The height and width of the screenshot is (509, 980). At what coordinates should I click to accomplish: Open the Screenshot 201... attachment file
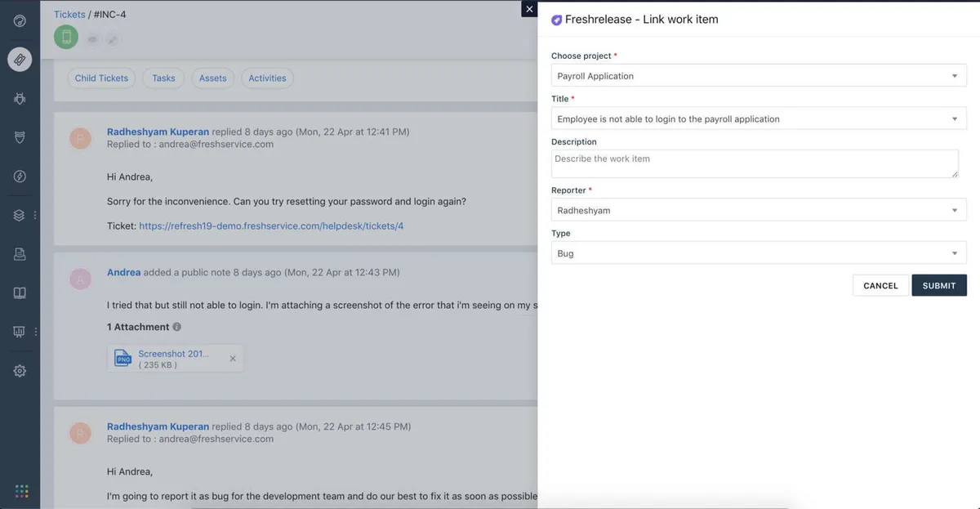(x=173, y=354)
